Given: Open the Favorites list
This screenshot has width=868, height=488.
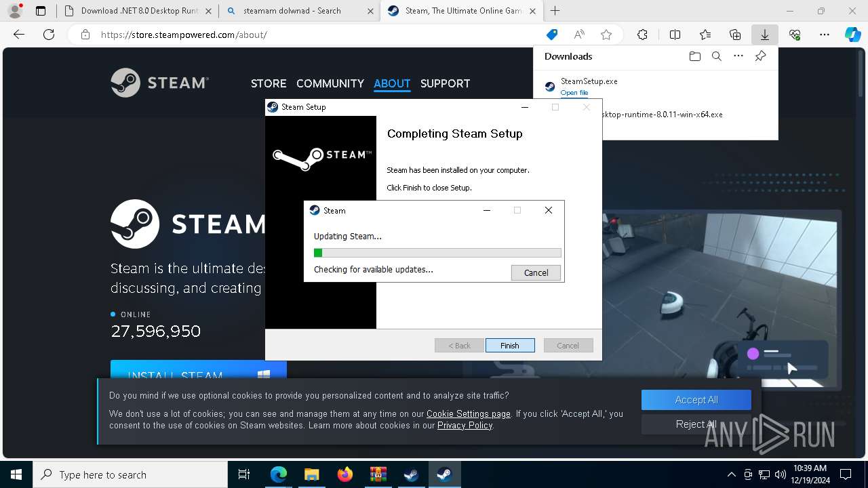Looking at the screenshot, I should point(705,35).
